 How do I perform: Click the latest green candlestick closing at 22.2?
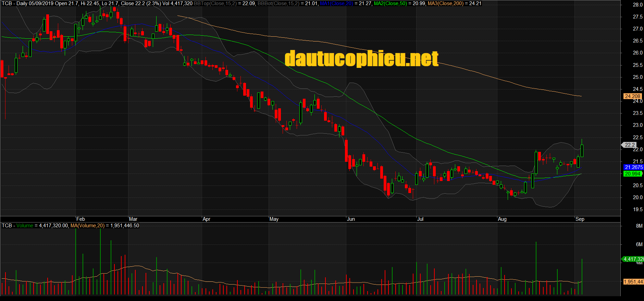point(582,151)
